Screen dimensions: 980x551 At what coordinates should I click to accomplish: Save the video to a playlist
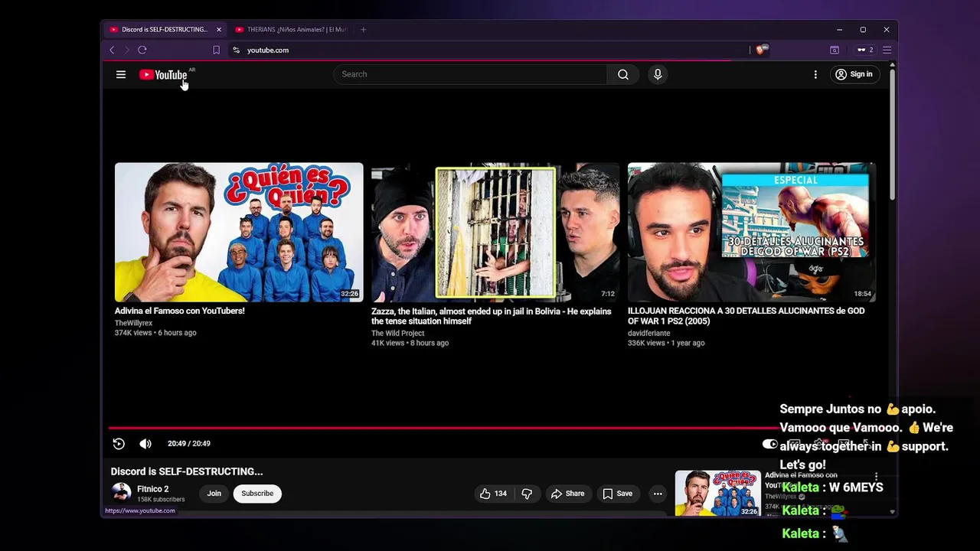(x=617, y=494)
